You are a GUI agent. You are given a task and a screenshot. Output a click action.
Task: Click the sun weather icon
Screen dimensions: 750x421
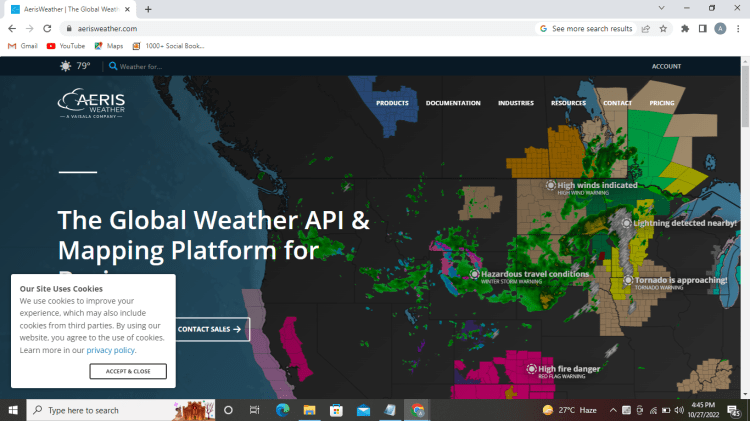pos(66,66)
